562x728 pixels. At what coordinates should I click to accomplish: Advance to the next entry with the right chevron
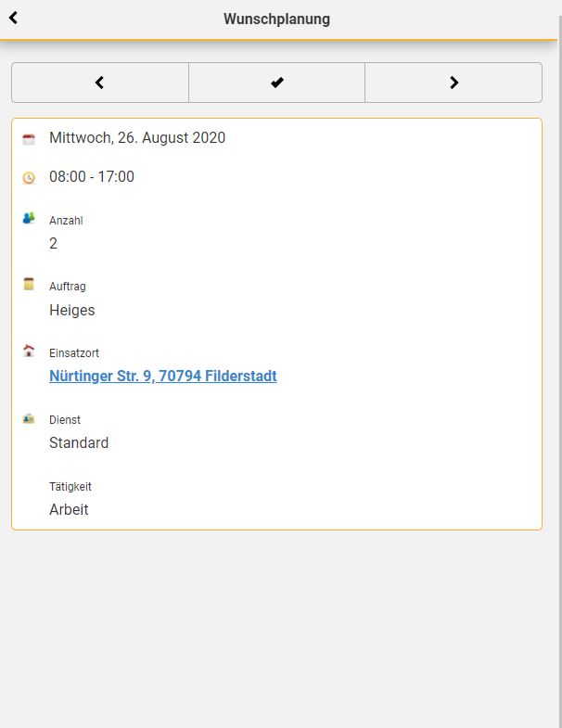453,83
